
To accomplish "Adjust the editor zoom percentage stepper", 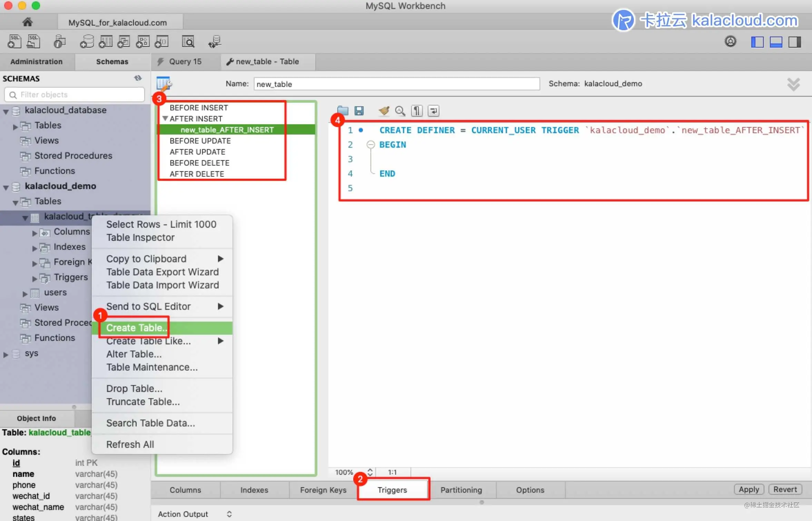I will 370,472.
